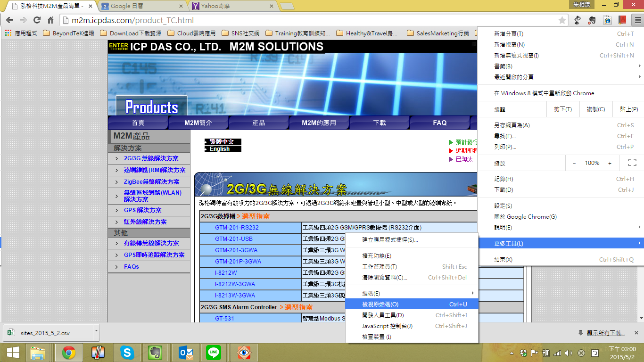Click the 剪下(T) edit button

coord(563,109)
